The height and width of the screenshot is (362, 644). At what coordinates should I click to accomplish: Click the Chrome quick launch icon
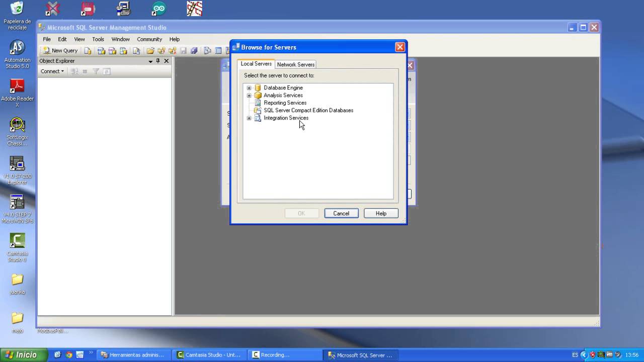pos(69,355)
